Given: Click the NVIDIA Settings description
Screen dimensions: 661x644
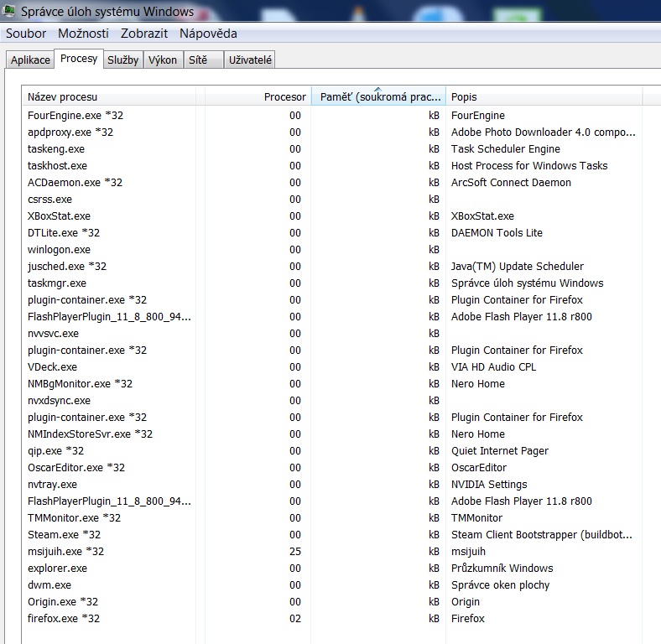Looking at the screenshot, I should (x=489, y=485).
